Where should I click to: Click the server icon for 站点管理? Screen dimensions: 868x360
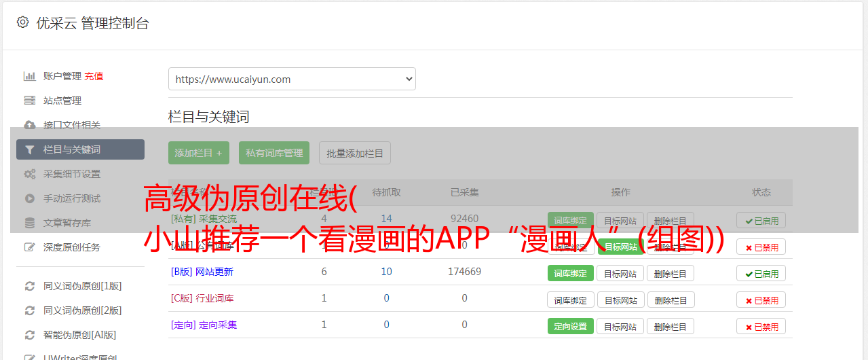click(x=30, y=101)
